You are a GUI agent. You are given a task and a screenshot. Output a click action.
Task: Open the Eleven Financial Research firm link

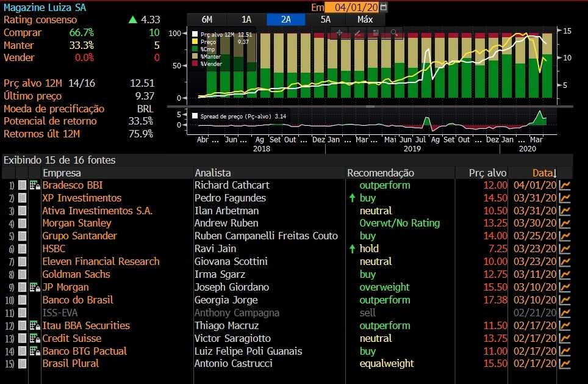[x=101, y=261]
